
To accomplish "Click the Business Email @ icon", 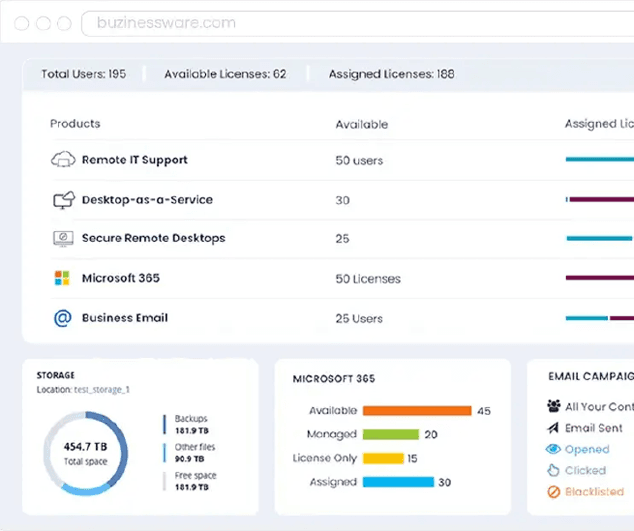I will coord(62,318).
